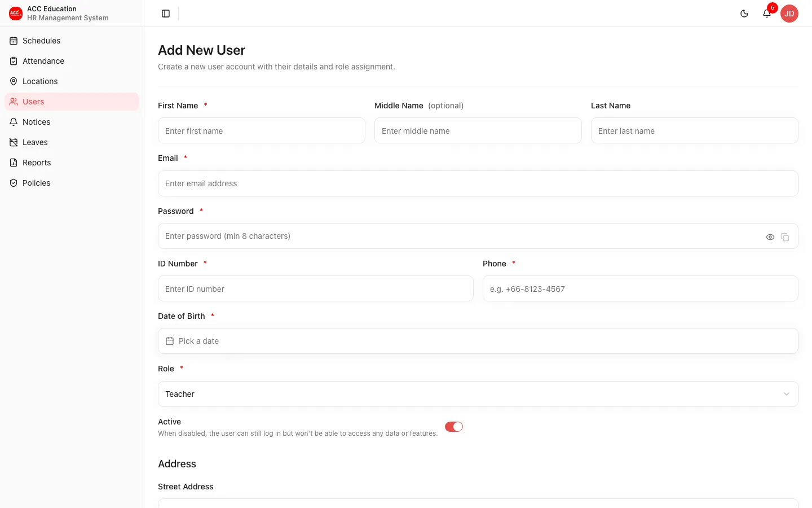Click the ID Number input field

tap(316, 288)
